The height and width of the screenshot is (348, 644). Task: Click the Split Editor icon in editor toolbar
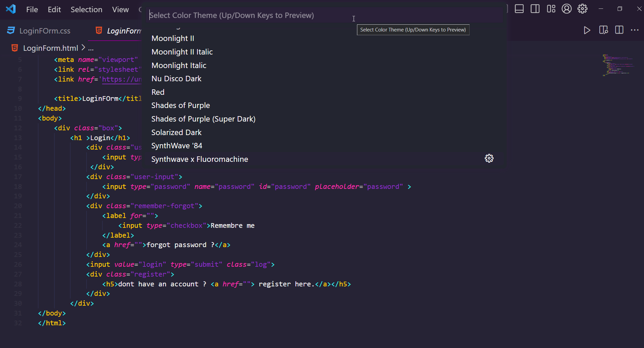click(x=619, y=30)
